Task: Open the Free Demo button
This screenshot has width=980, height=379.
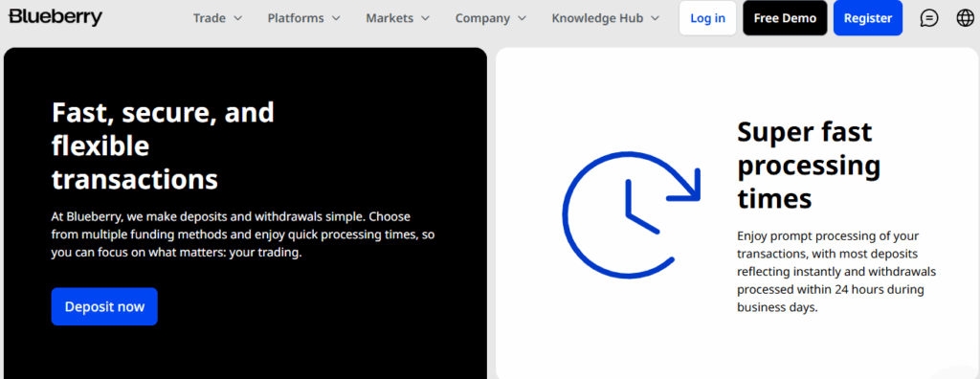Action: (785, 18)
